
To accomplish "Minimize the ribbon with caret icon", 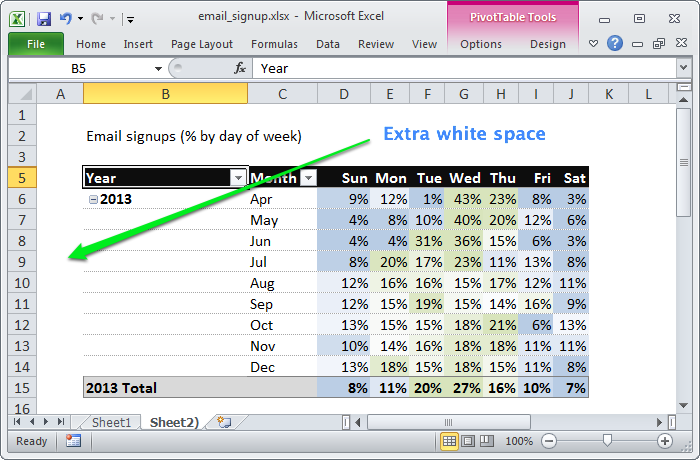I will pos(595,44).
